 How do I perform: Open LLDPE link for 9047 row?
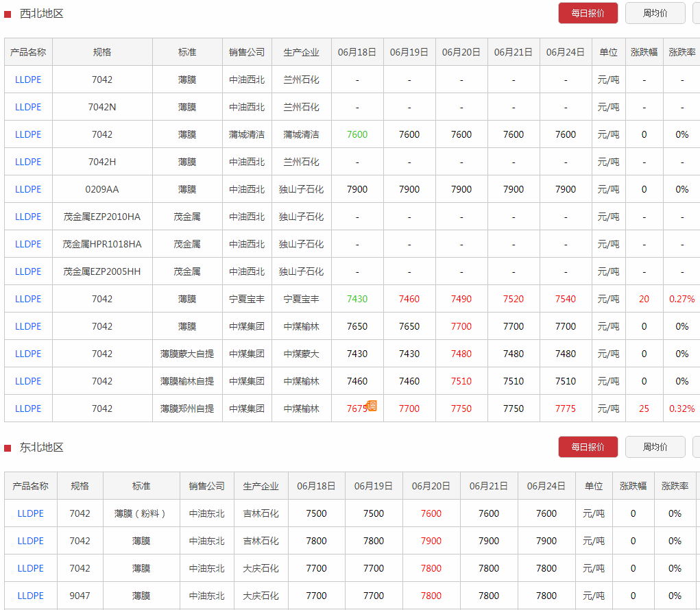pos(30,596)
